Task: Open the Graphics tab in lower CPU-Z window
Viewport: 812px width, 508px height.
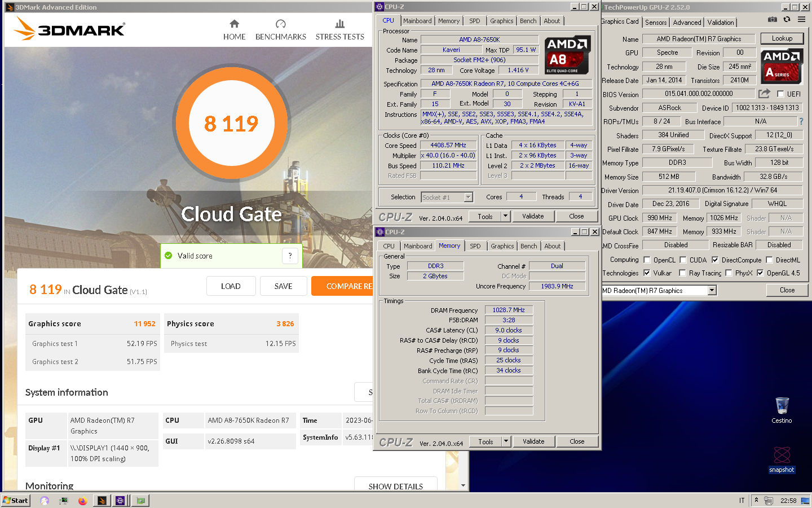Action: pyautogui.click(x=502, y=246)
